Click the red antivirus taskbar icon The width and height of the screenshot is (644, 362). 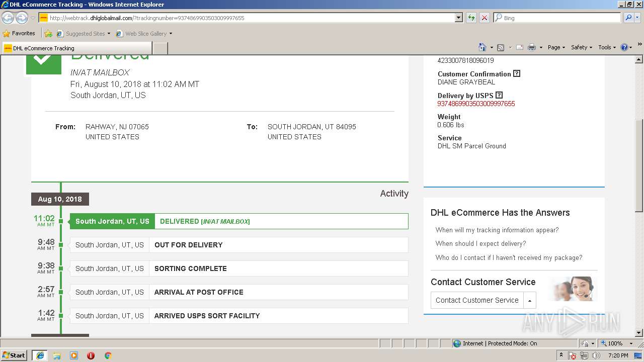coord(91,355)
